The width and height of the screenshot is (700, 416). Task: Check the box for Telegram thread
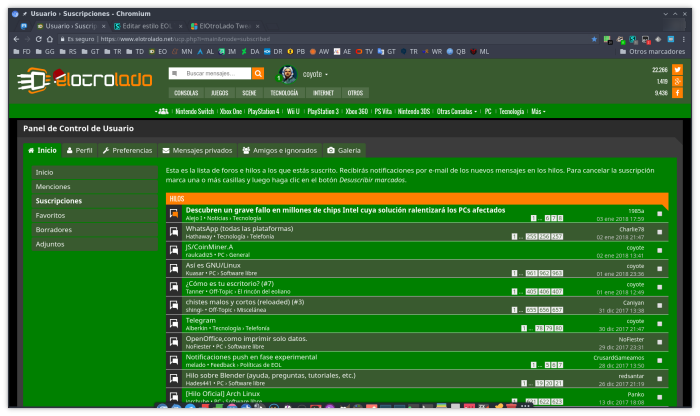point(659,324)
